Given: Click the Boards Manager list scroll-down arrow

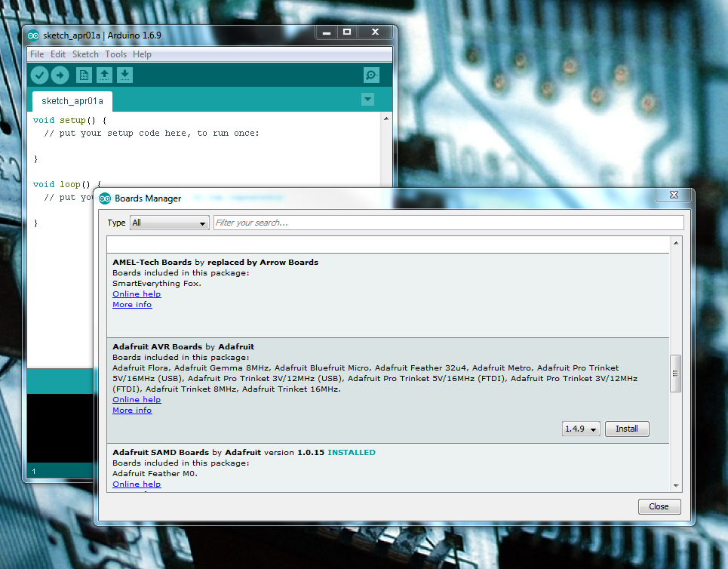Looking at the screenshot, I should click(x=676, y=486).
